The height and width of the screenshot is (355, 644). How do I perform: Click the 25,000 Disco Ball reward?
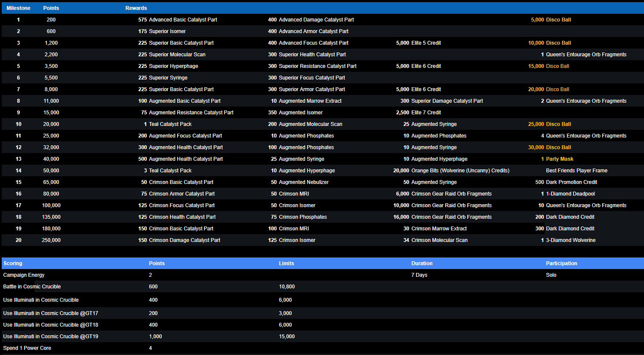(549, 124)
